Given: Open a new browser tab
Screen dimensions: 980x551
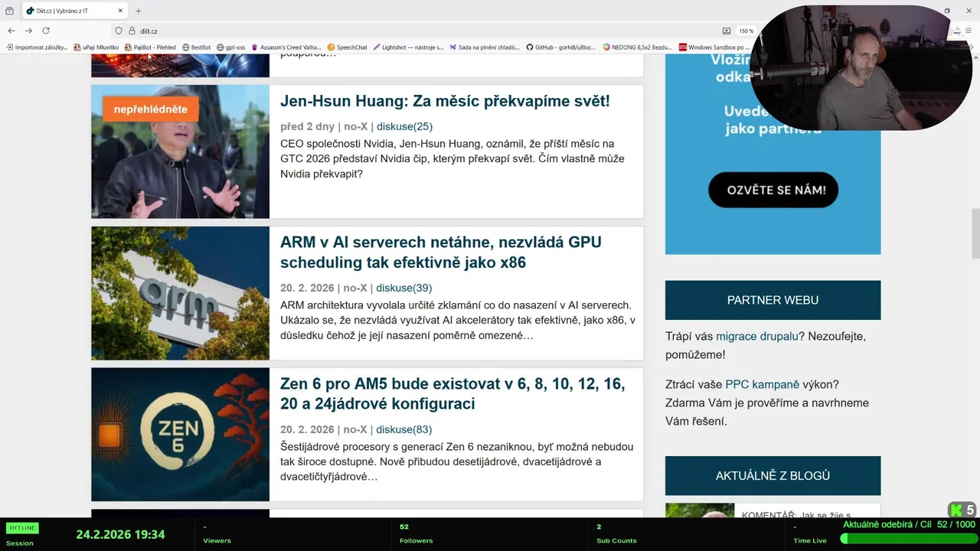Looking at the screenshot, I should 139,11.
